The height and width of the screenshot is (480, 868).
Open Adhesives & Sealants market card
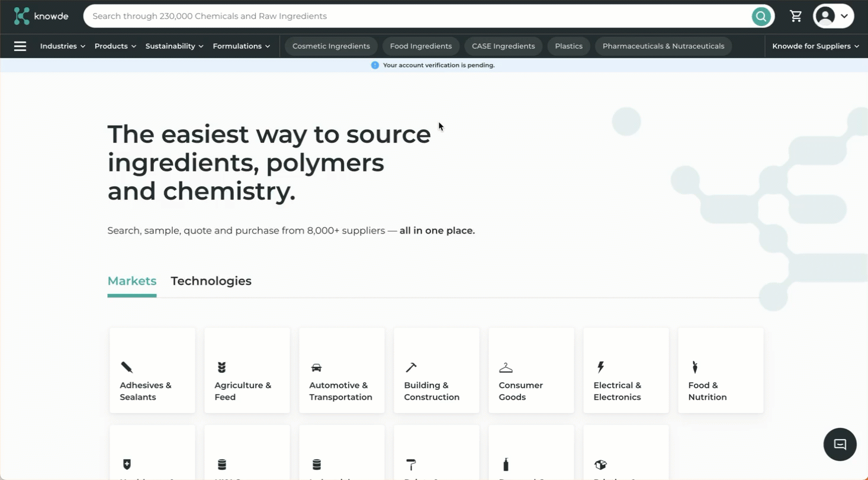(152, 370)
